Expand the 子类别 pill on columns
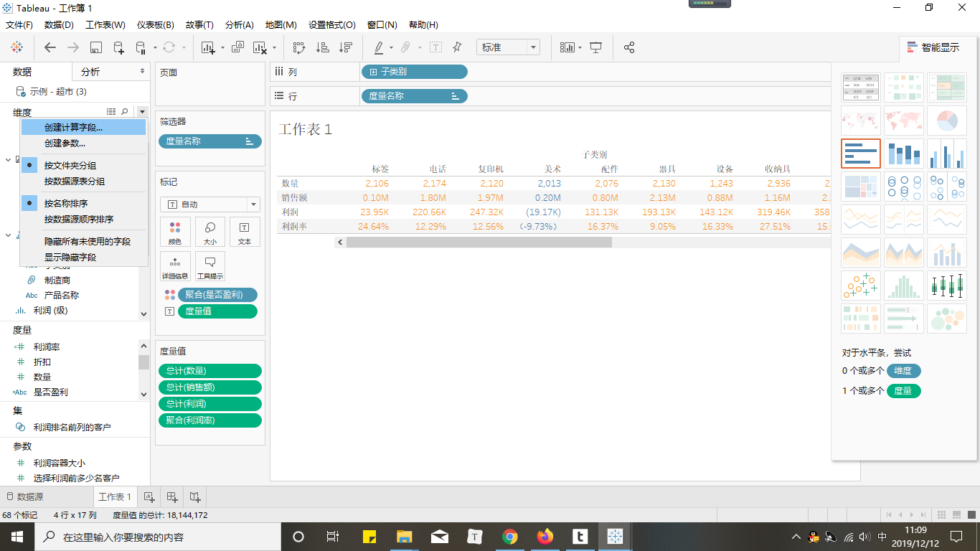Image resolution: width=980 pixels, height=551 pixels. point(373,72)
